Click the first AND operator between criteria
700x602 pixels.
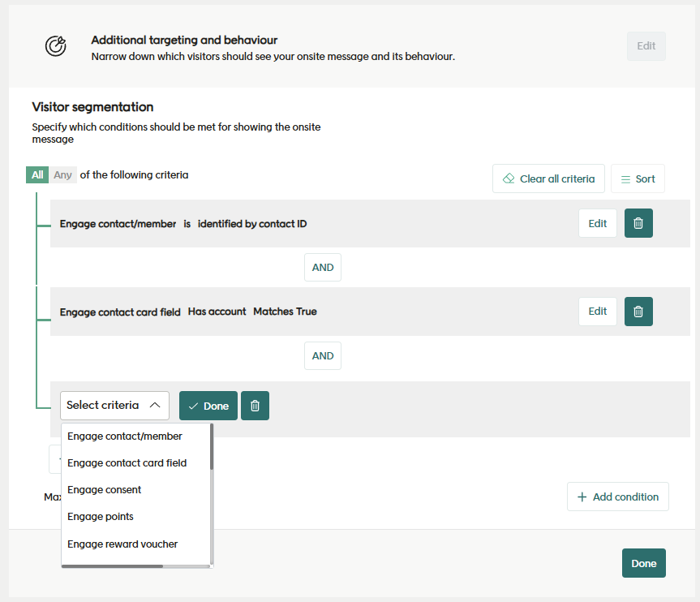[x=323, y=267]
